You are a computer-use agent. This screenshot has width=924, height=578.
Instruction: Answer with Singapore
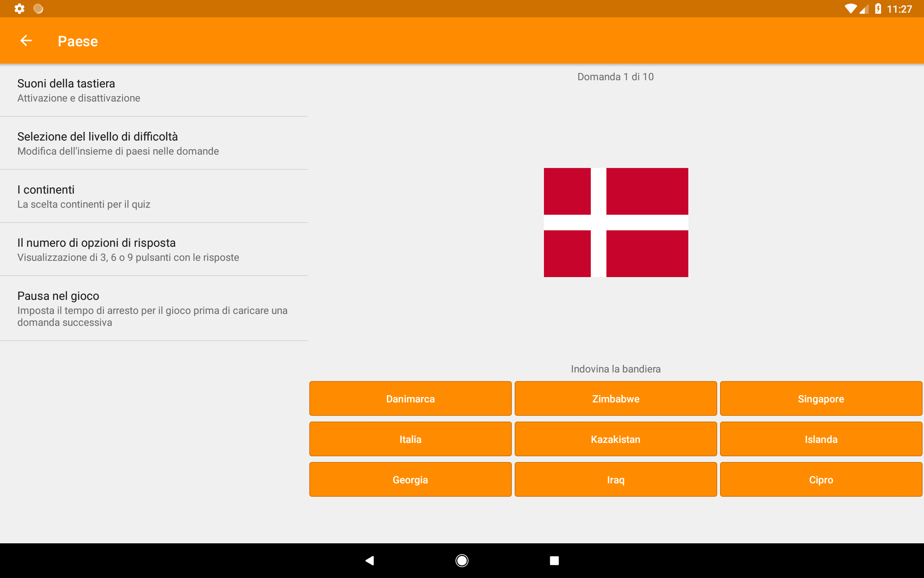[x=821, y=399]
